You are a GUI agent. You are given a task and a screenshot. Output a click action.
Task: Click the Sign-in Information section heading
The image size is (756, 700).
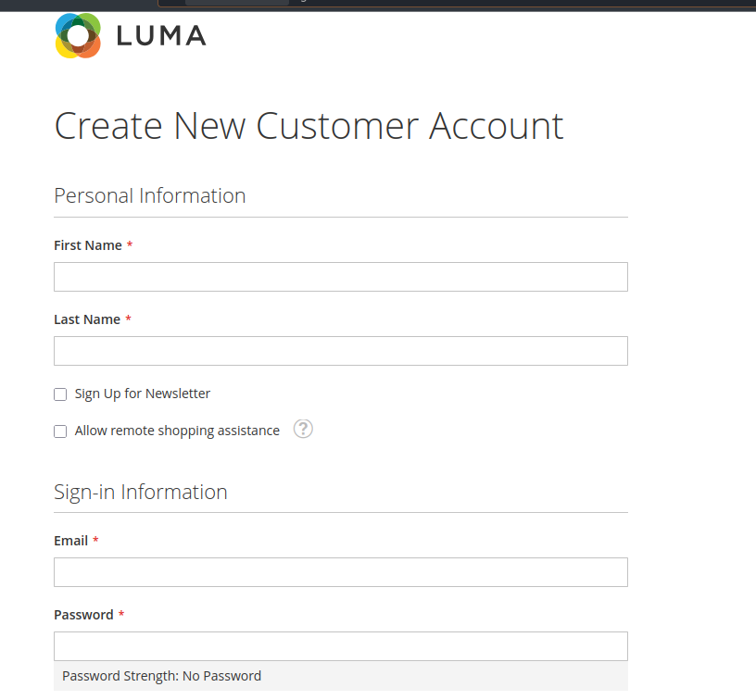(140, 492)
